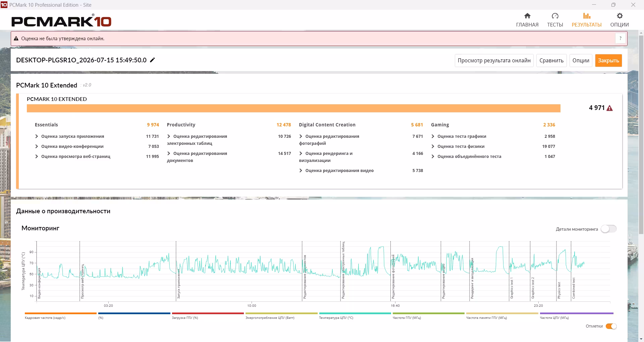Click the Graphics test 2 marker
644x342 pixels.
[533, 288]
